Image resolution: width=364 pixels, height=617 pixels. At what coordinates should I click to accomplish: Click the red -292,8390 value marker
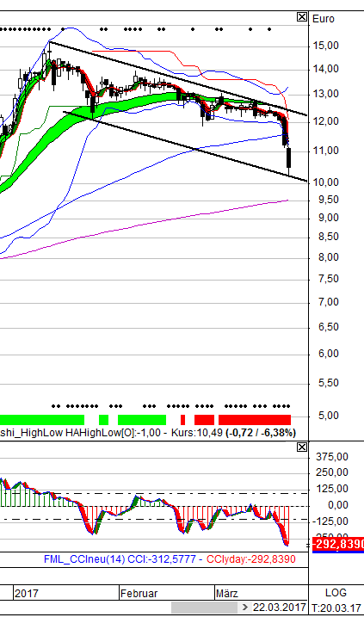338,544
